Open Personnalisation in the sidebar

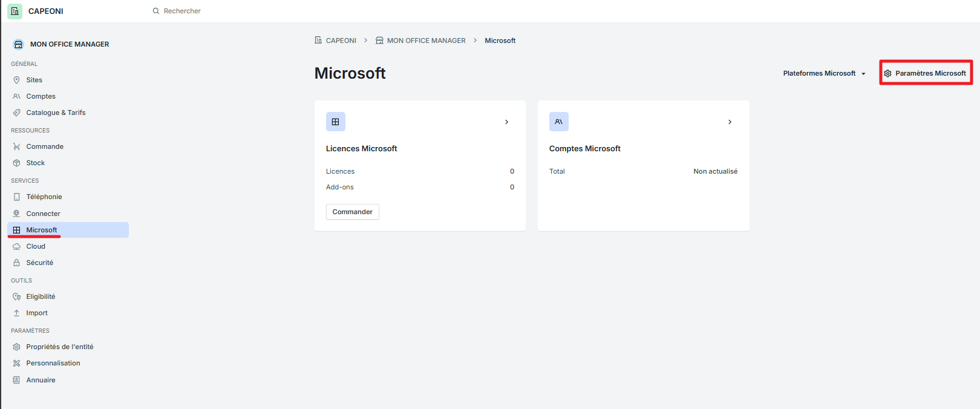click(x=68, y=363)
